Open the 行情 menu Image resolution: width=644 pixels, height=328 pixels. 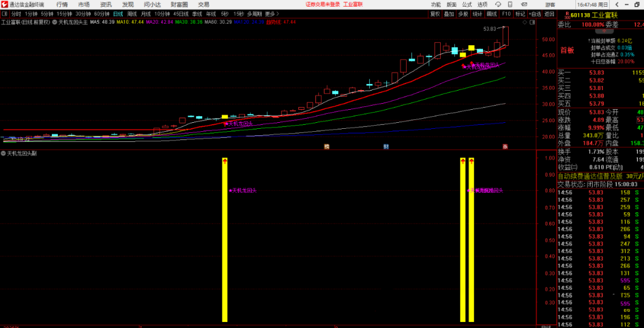(62, 4)
